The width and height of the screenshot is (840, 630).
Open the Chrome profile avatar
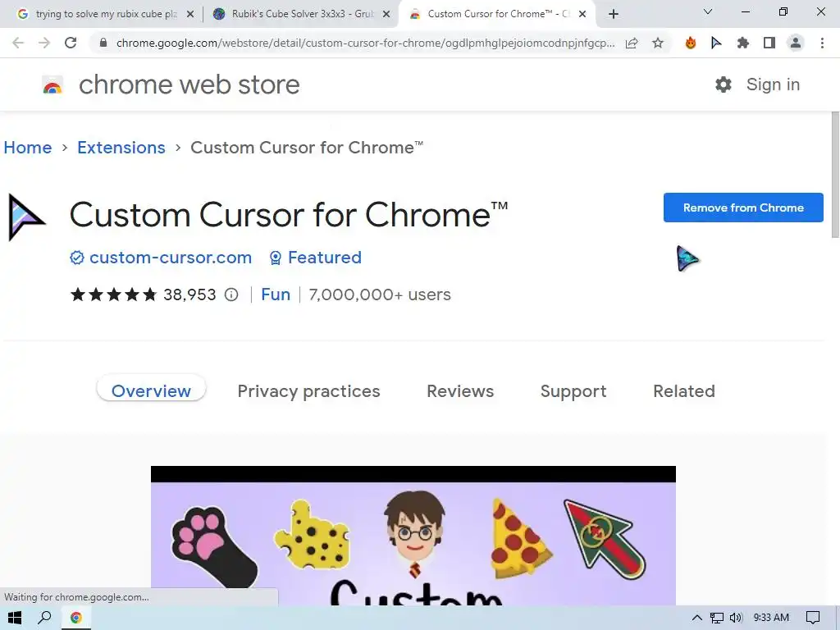tap(796, 43)
